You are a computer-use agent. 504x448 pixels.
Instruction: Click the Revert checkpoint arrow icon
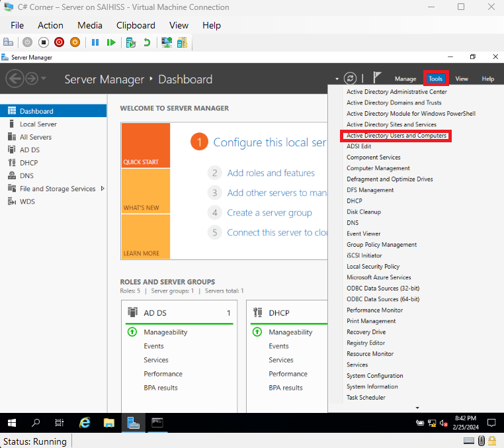click(x=147, y=42)
